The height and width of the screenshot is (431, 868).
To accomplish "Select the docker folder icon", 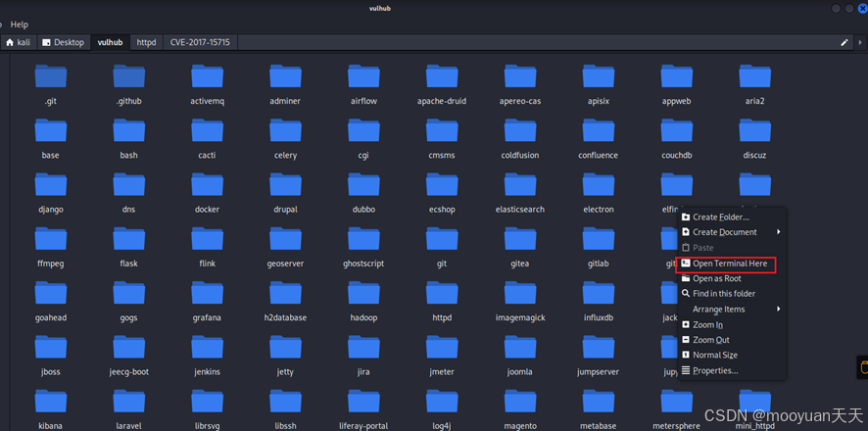I will click(207, 185).
